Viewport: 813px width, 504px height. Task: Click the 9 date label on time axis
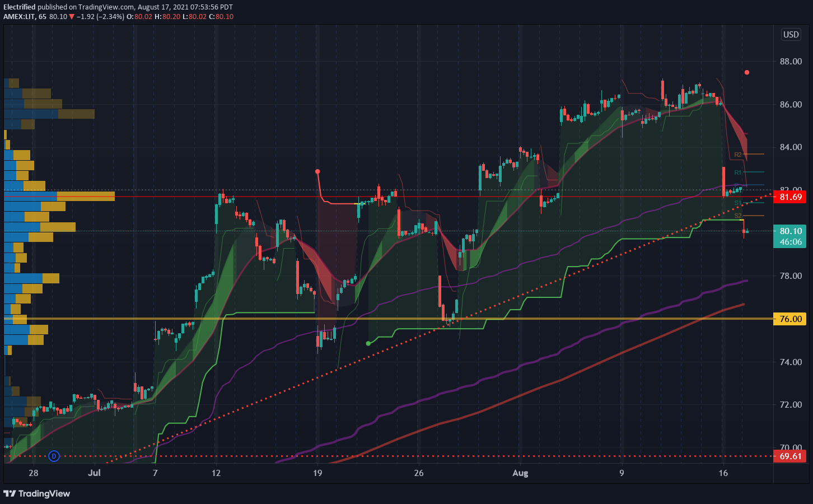(x=622, y=473)
